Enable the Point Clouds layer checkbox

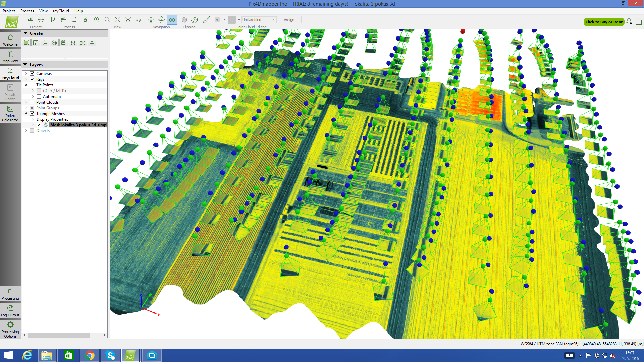click(x=32, y=102)
